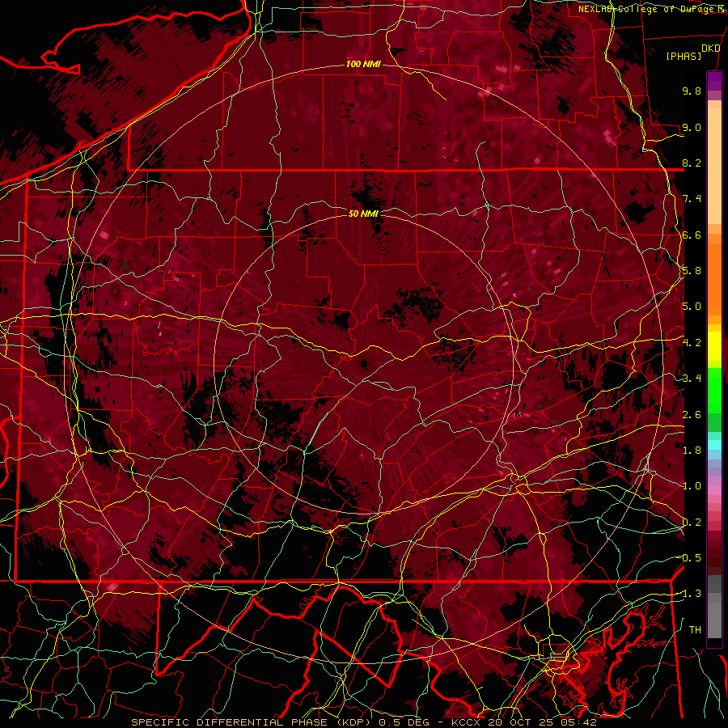This screenshot has height=728, width=728.
Task: Click the pale peach band of the color scale
Action: click(714, 167)
